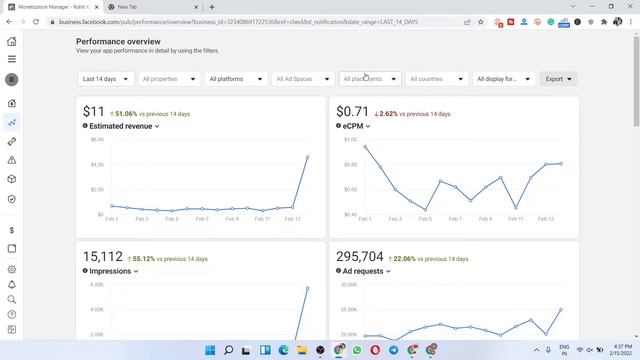Open the All countries dropdown

coord(437,79)
